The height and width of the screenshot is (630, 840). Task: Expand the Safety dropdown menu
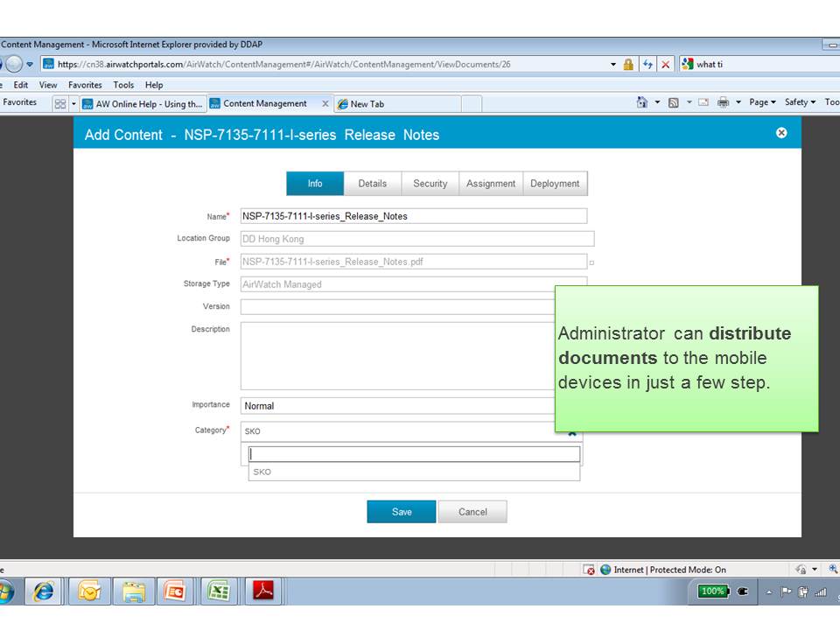point(797,102)
